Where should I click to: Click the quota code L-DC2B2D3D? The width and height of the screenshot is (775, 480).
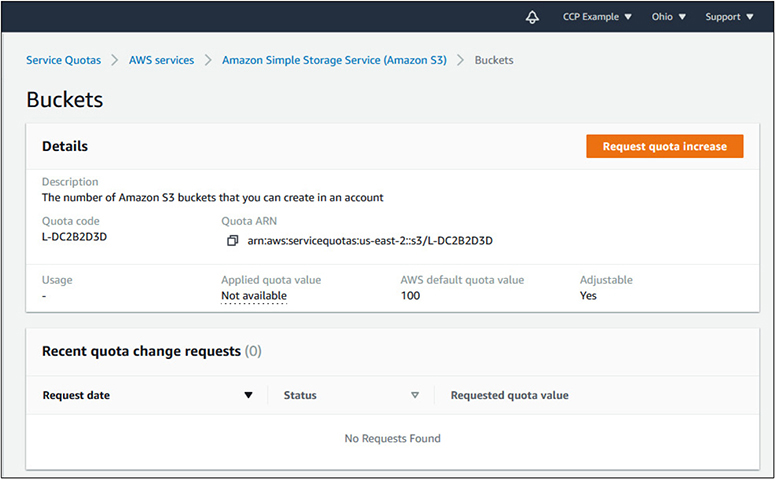point(75,237)
